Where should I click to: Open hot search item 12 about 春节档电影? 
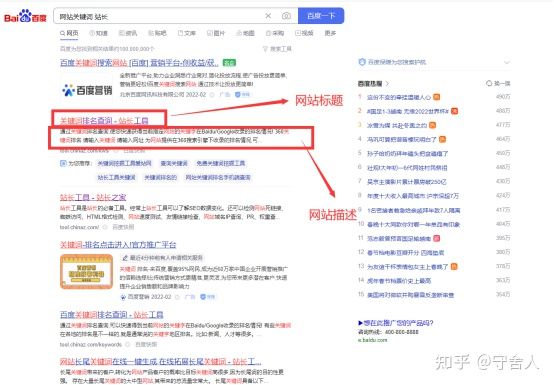pos(405,253)
